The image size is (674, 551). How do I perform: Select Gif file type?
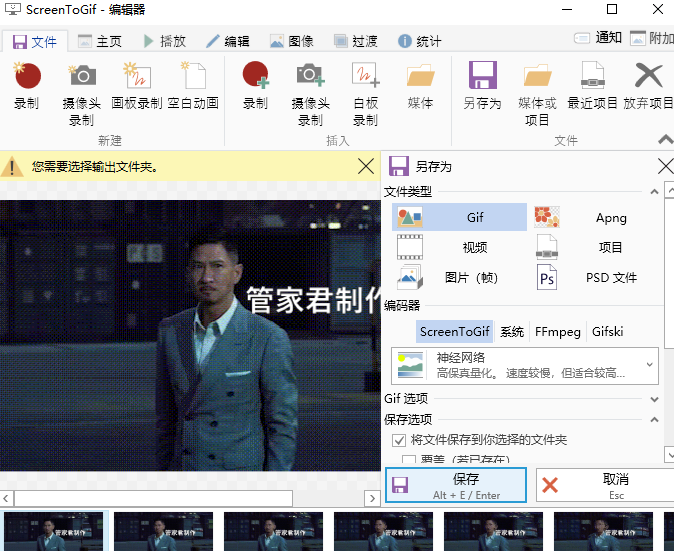[x=459, y=217]
